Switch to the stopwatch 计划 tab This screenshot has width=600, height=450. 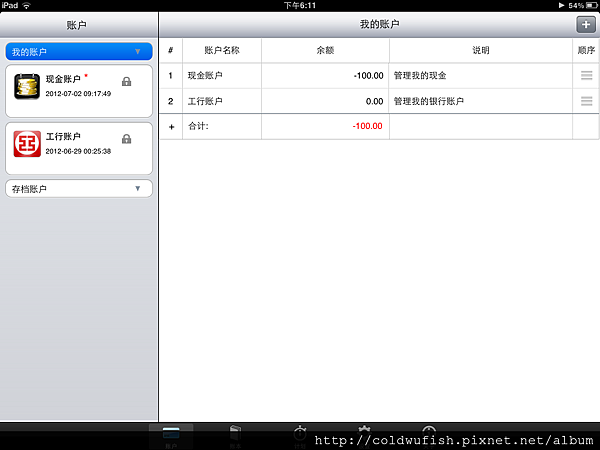[x=300, y=436]
